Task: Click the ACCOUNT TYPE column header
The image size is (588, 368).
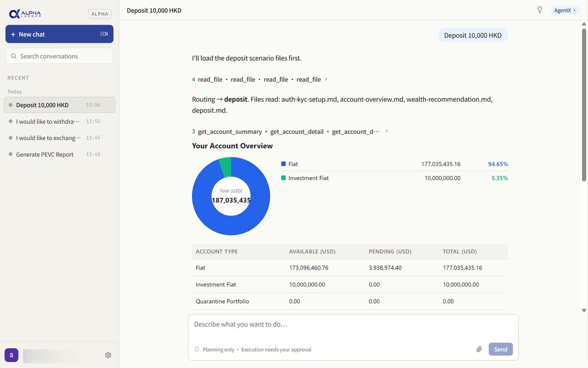Action: (x=216, y=252)
